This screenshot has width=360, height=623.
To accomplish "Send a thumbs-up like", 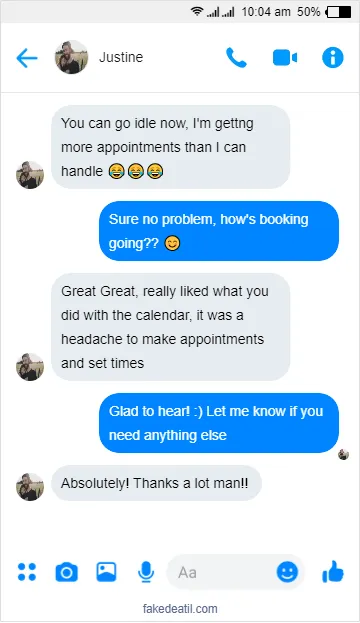I will pyautogui.click(x=333, y=571).
